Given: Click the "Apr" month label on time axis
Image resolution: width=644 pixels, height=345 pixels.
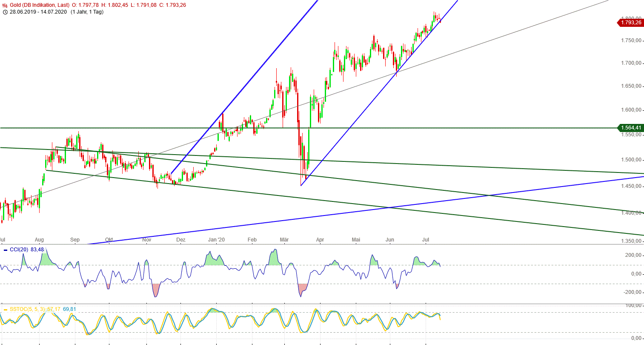Looking at the screenshot, I should tap(320, 240).
